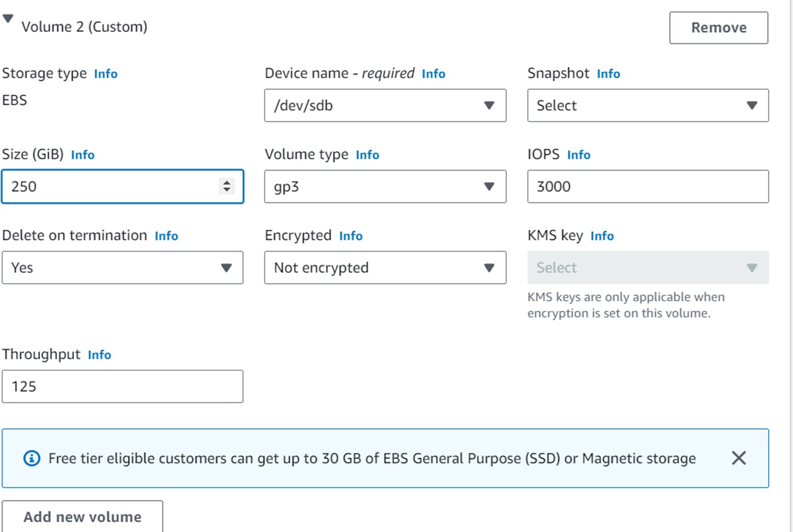Click the Throughput field showing 125
This screenshot has width=793, height=532.
[x=122, y=387]
